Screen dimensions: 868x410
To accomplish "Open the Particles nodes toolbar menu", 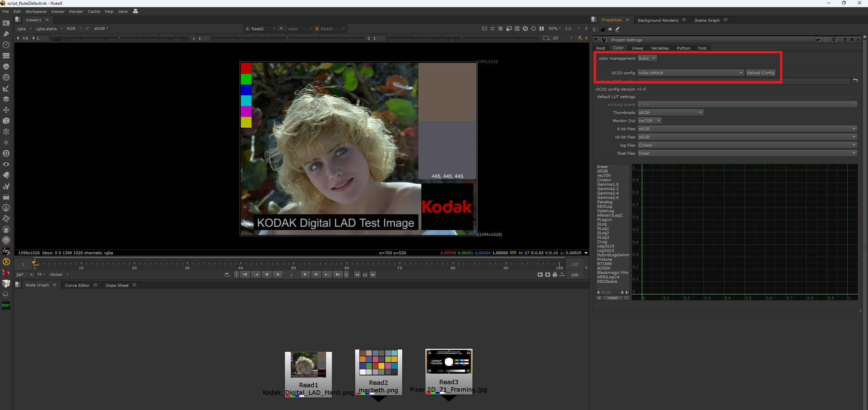I will 6,143.
